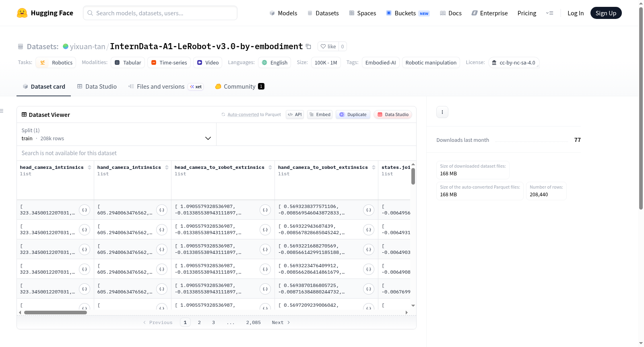Expand the navigation more-options menu
Screen dimensions: 644x347
point(549,13)
